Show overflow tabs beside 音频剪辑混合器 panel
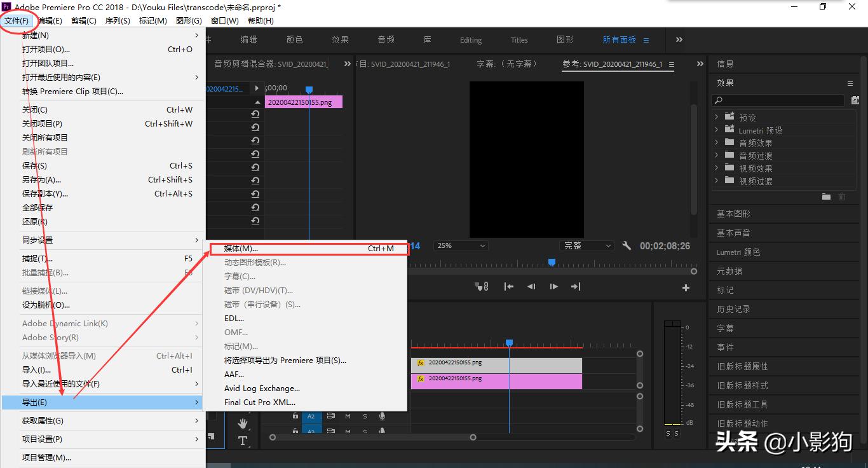Image resolution: width=868 pixels, height=468 pixels. click(x=348, y=64)
